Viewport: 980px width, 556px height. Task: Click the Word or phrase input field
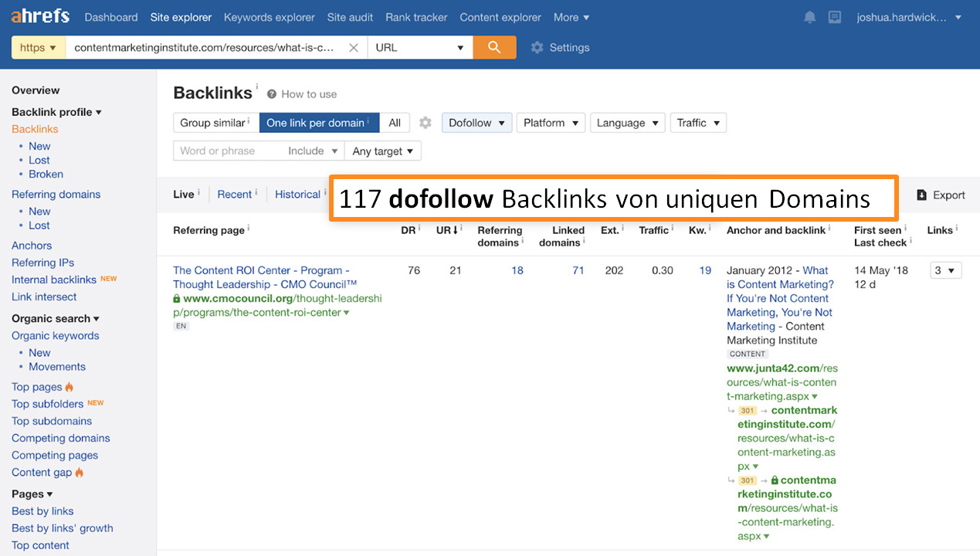[228, 151]
